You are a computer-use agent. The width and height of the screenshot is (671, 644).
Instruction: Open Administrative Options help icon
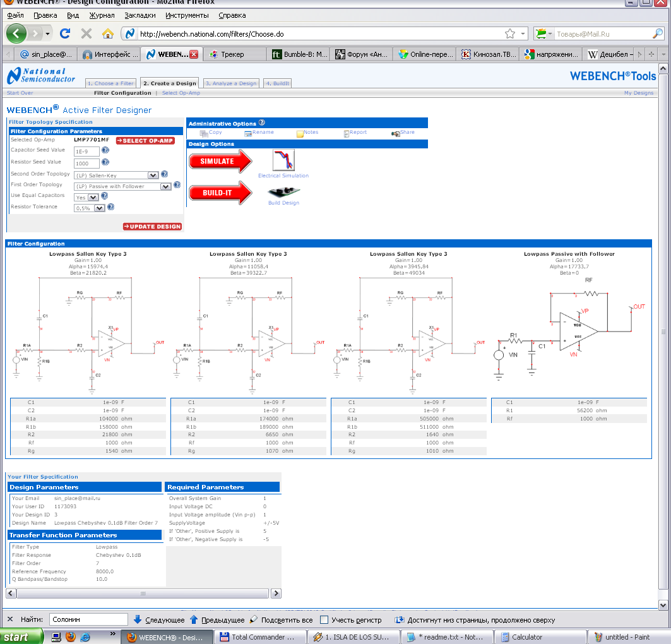(x=262, y=123)
